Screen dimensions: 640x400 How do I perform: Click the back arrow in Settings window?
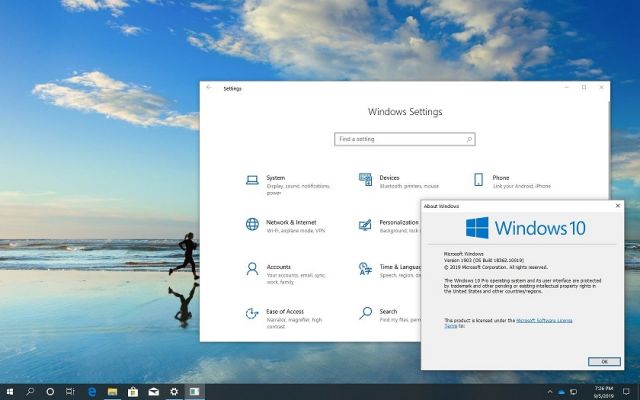coord(209,88)
